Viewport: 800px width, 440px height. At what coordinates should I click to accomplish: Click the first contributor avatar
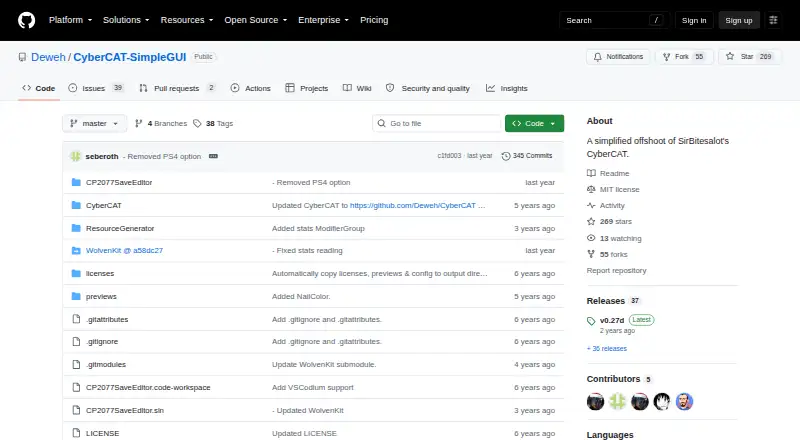(595, 402)
